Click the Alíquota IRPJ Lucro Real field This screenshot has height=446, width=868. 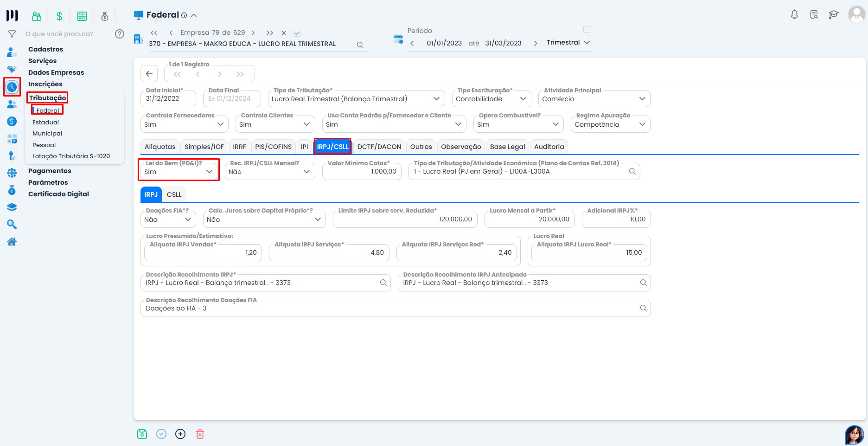click(x=589, y=252)
